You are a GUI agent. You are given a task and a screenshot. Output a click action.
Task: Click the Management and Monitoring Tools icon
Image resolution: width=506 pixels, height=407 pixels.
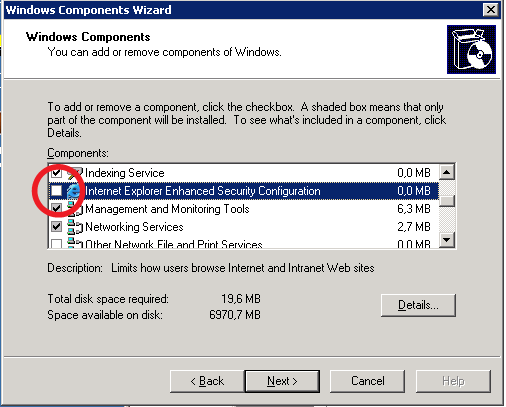coord(75,209)
